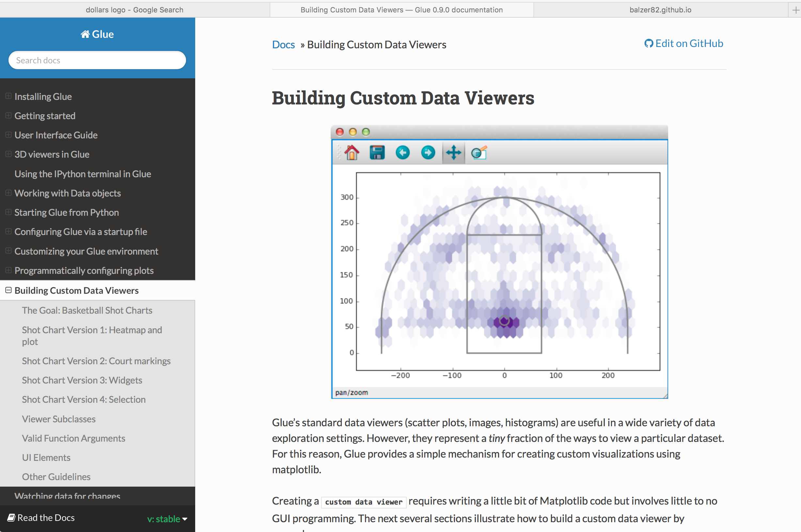
Task: Switch to dollars logo Google Search tab
Action: coord(134,10)
